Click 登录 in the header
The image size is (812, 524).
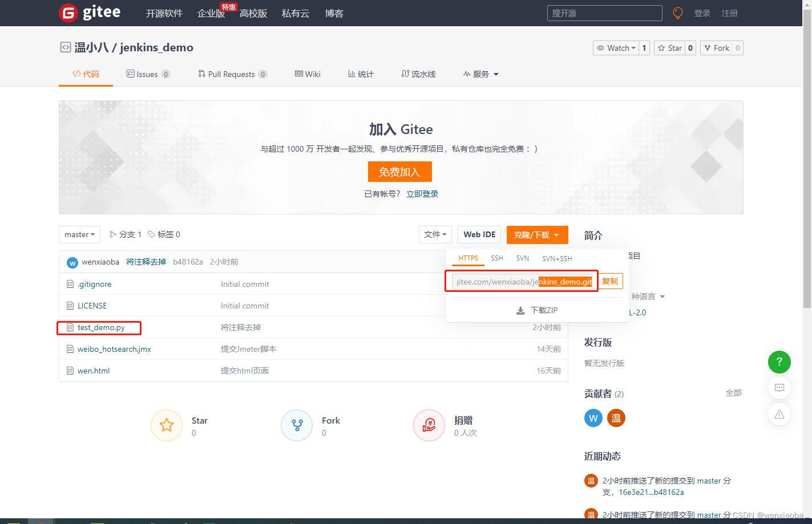click(x=702, y=13)
